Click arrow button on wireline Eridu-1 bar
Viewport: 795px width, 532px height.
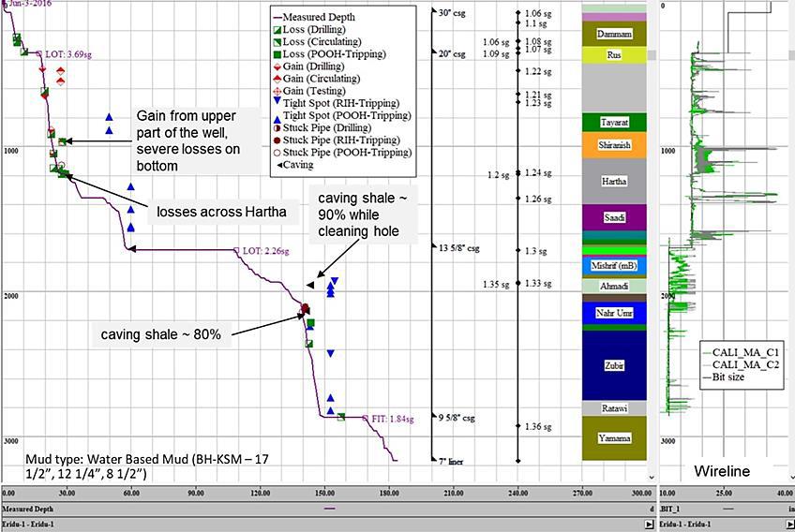(x=787, y=525)
